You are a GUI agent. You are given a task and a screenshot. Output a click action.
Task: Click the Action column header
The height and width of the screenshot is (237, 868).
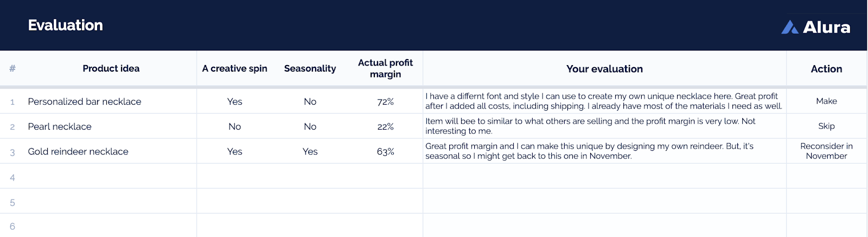pos(826,69)
